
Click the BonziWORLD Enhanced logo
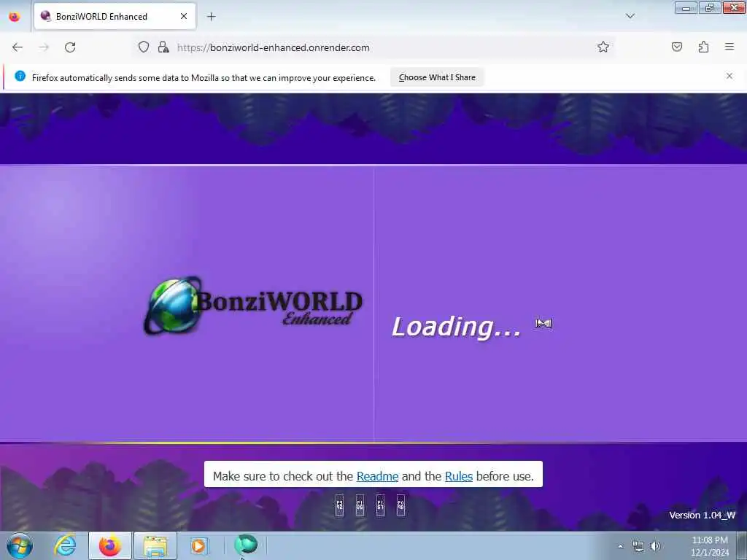click(253, 306)
